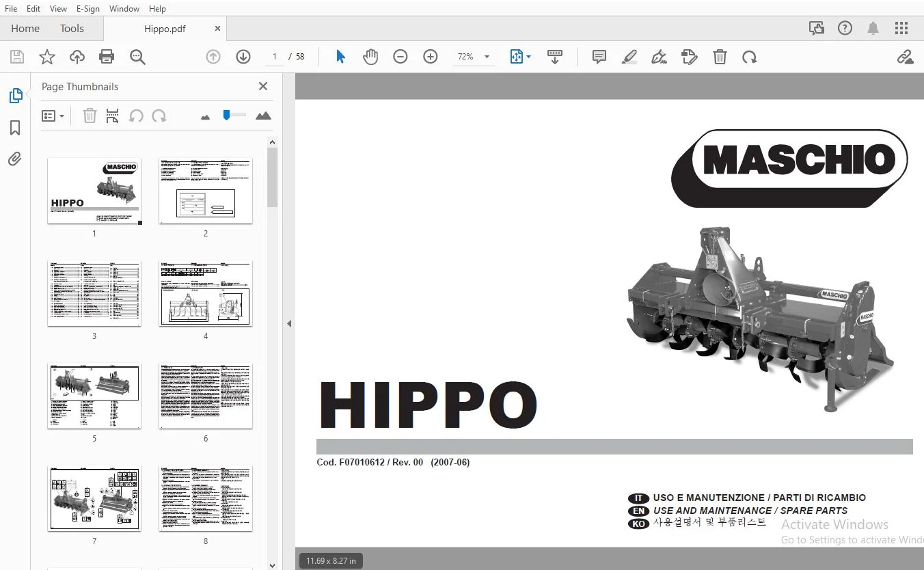Zoom in with the plus button

[x=431, y=57]
